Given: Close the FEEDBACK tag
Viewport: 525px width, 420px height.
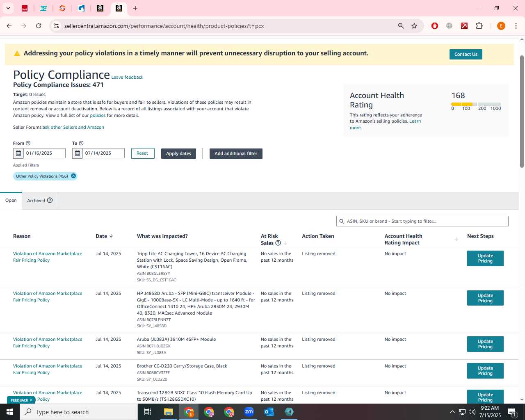Looking at the screenshot, I should coord(31,400).
